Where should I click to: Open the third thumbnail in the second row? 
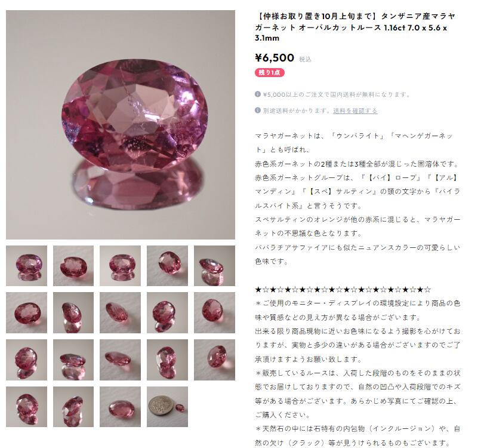click(x=120, y=312)
